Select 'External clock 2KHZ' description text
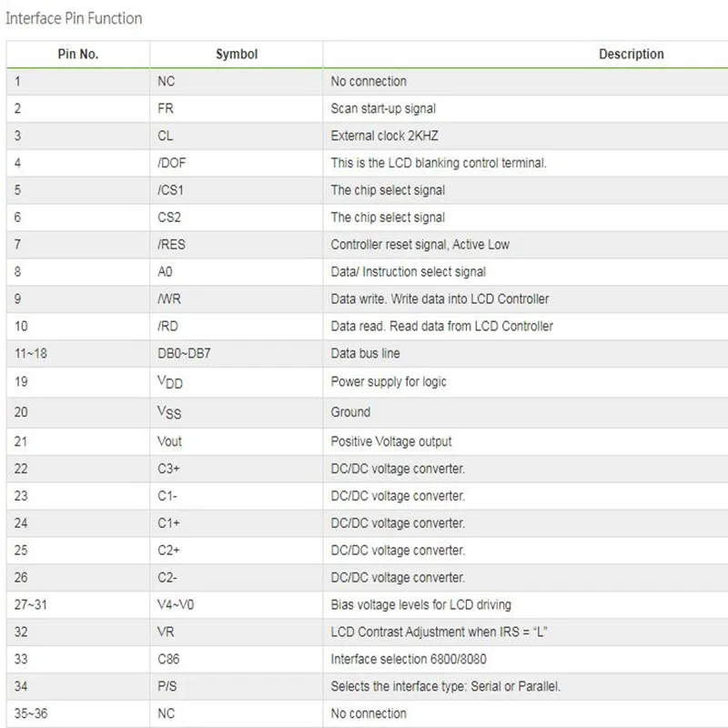728x728 pixels. click(383, 136)
